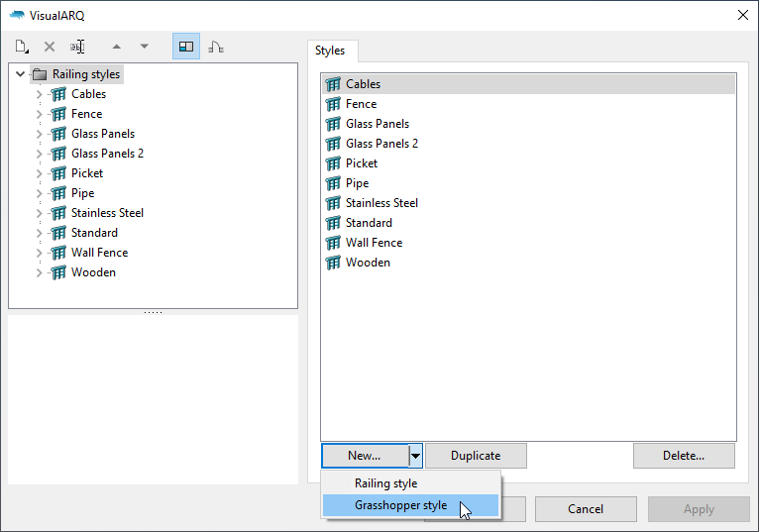Screen dimensions: 759x532
Task: Click the Rename toolbar icon
Action: [77, 47]
